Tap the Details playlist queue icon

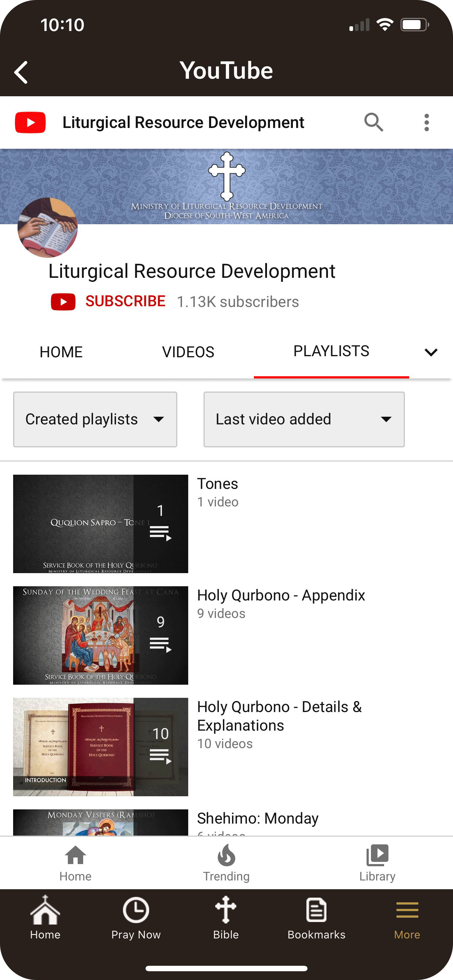point(160,756)
